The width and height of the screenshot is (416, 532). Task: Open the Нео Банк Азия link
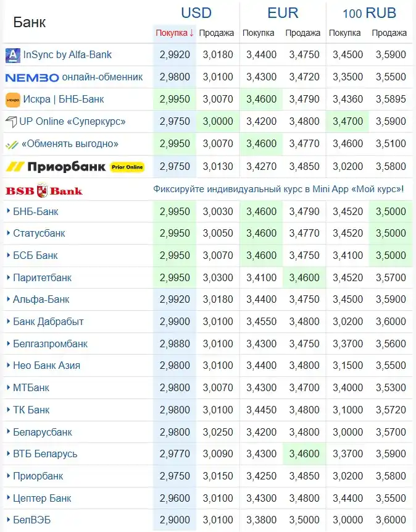point(46,365)
